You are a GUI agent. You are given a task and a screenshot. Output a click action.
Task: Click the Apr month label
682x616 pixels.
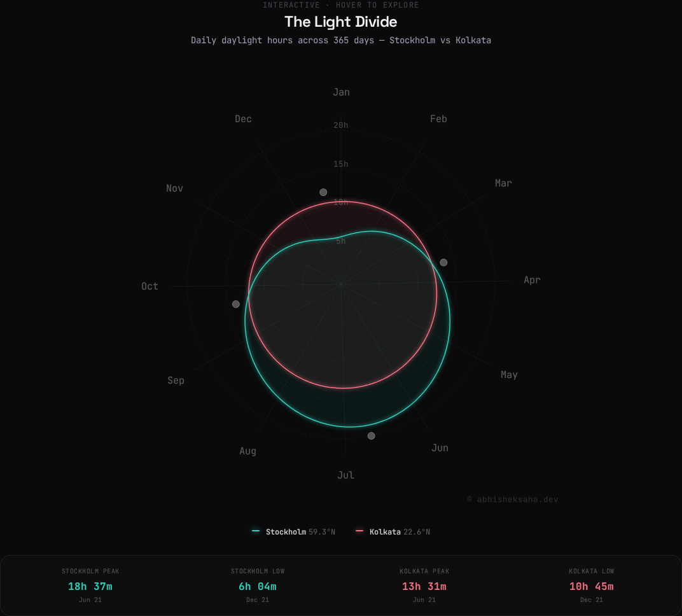[532, 280]
